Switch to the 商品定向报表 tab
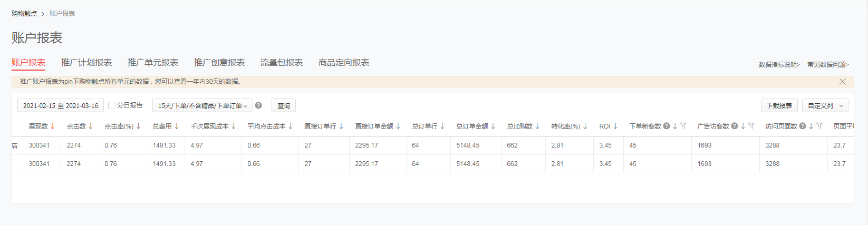This screenshot has height=225, width=868. coord(344,63)
